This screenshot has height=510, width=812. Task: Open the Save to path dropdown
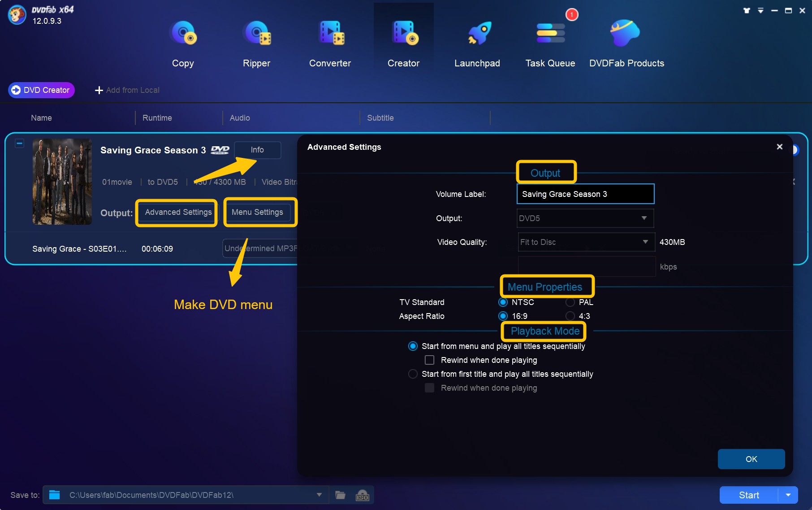pos(319,495)
